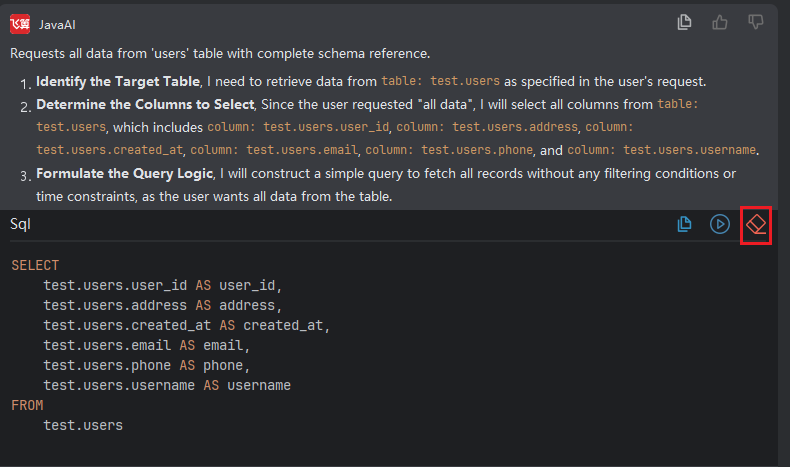Click the test.users.phone AS phone line
The height and width of the screenshot is (467, 790).
click(x=143, y=365)
